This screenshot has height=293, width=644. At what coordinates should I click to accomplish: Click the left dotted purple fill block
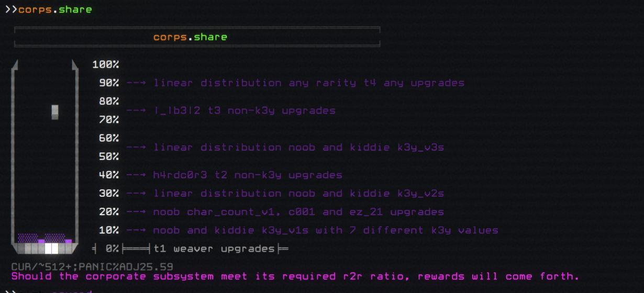point(28,238)
